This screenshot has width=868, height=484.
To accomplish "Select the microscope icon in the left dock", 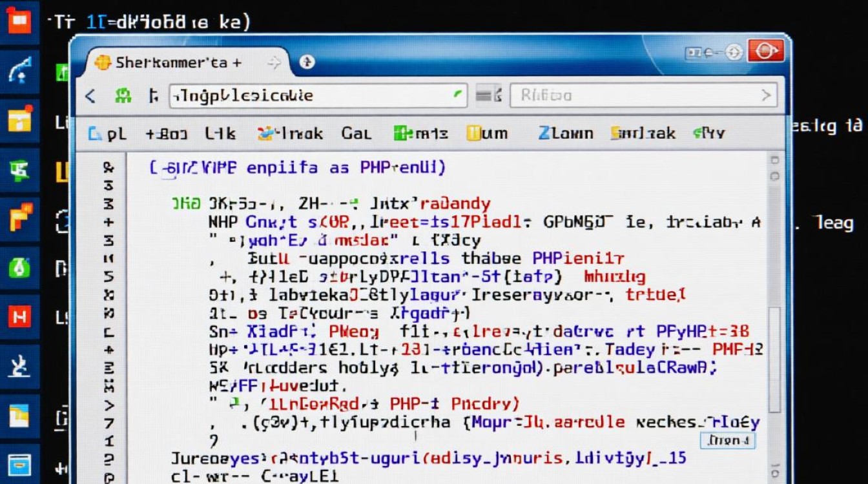I will (x=19, y=365).
